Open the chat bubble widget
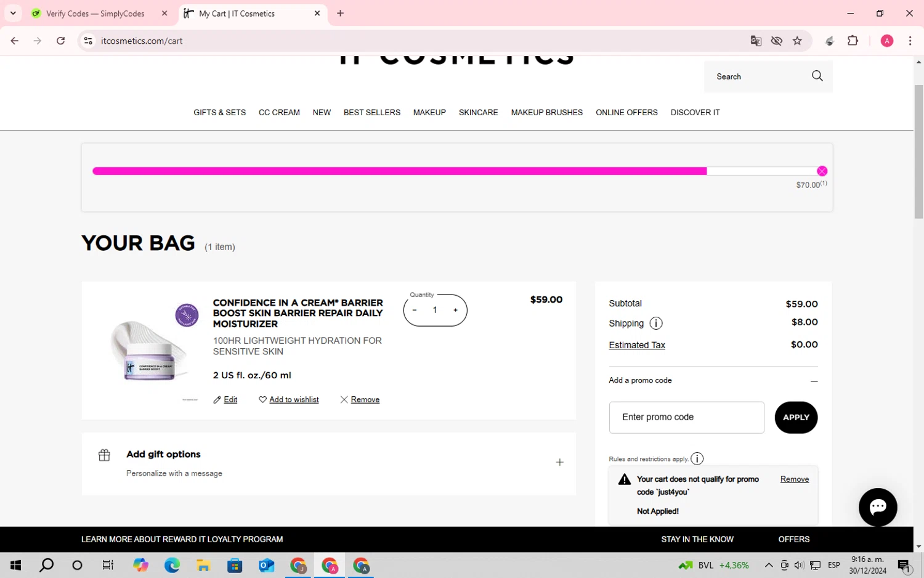The image size is (924, 578). click(878, 507)
